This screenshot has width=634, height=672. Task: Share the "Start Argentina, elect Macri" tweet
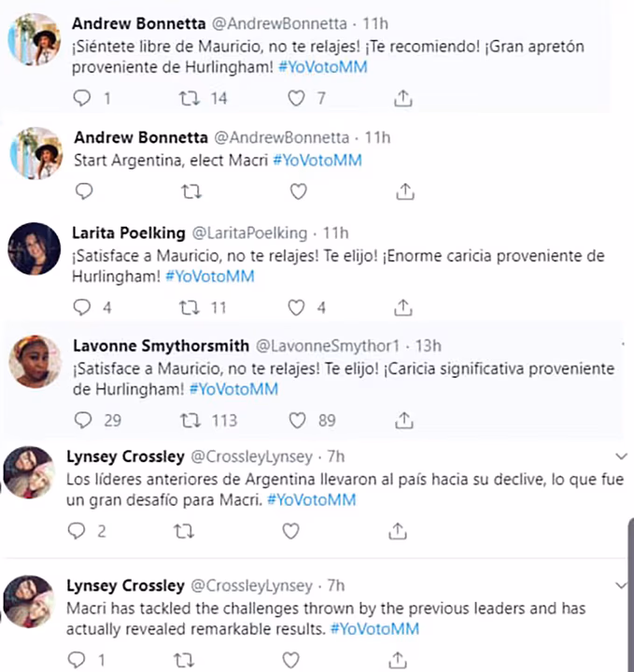[x=405, y=191]
